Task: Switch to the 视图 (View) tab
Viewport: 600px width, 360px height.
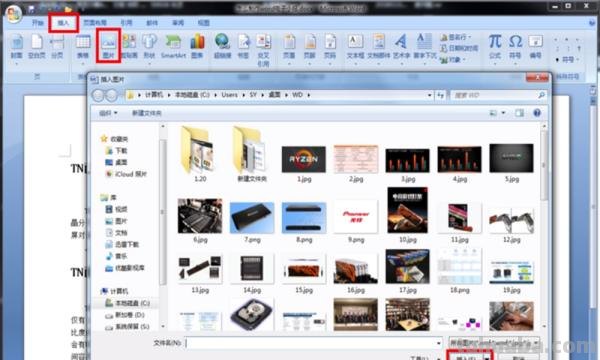Action: pos(203,23)
